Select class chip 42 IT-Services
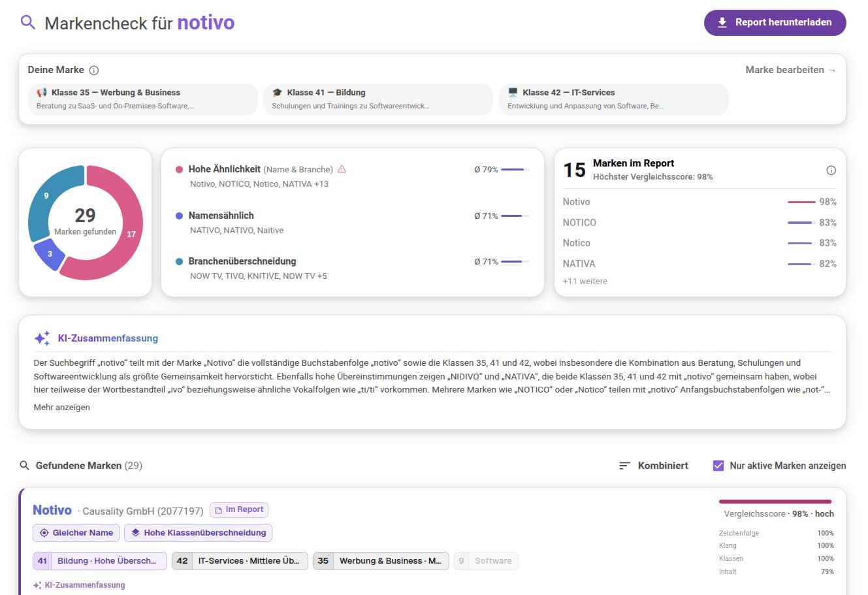 pos(239,561)
